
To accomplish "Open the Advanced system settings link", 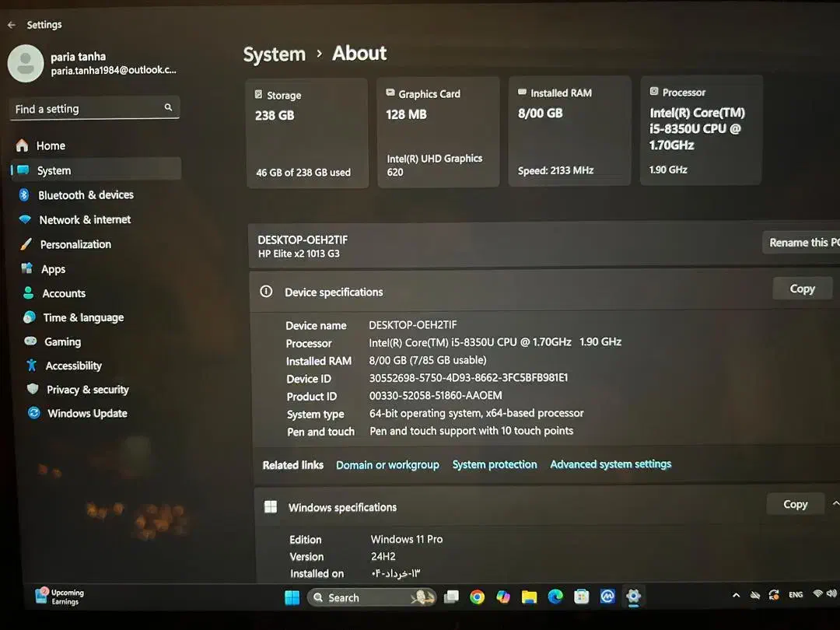I will pyautogui.click(x=611, y=464).
